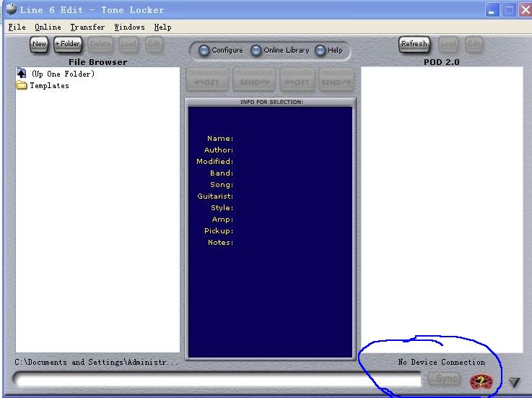Click the Amp field label
This screenshot has width=532, height=398.
coord(222,220)
